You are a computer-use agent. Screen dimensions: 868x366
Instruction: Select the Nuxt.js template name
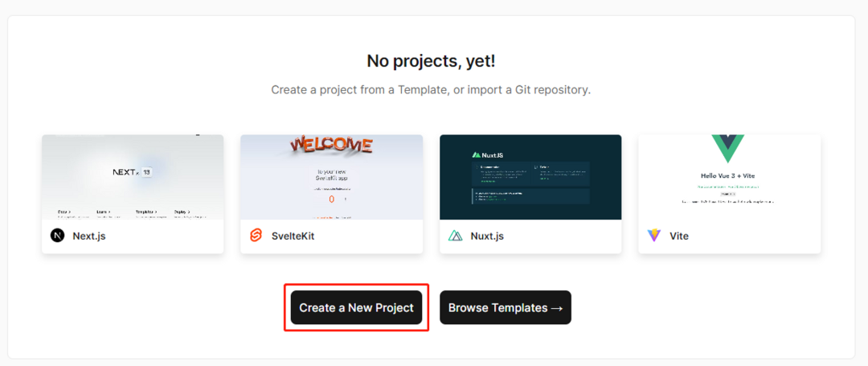tap(487, 236)
